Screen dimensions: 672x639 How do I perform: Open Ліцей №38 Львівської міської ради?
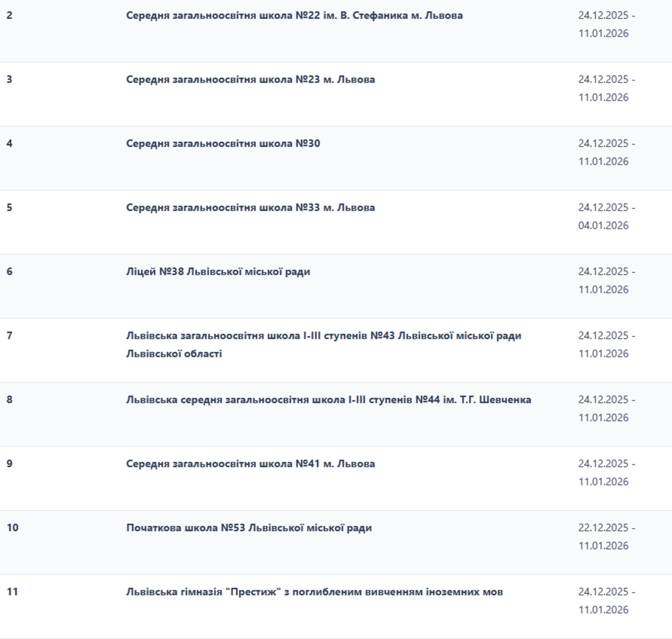(x=218, y=271)
